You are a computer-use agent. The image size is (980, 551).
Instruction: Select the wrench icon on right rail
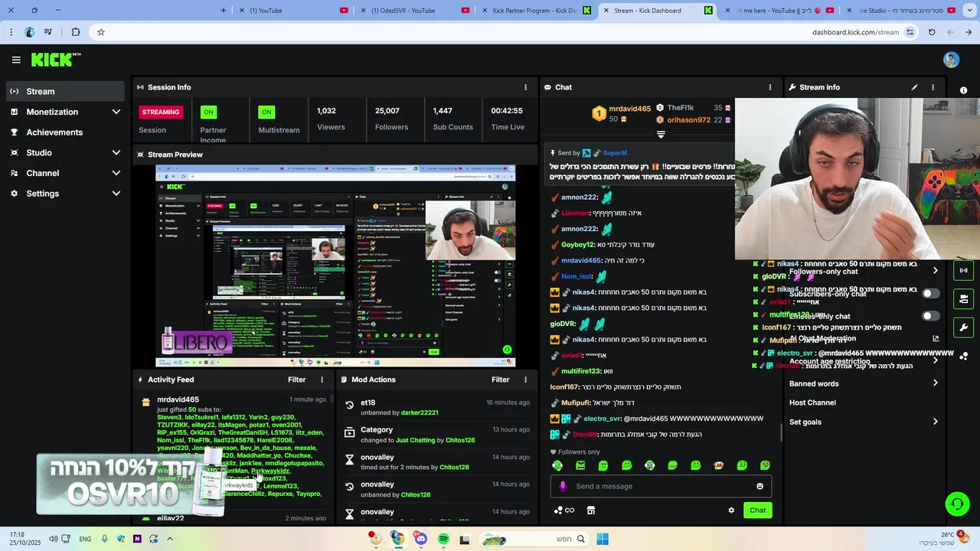pyautogui.click(x=963, y=328)
